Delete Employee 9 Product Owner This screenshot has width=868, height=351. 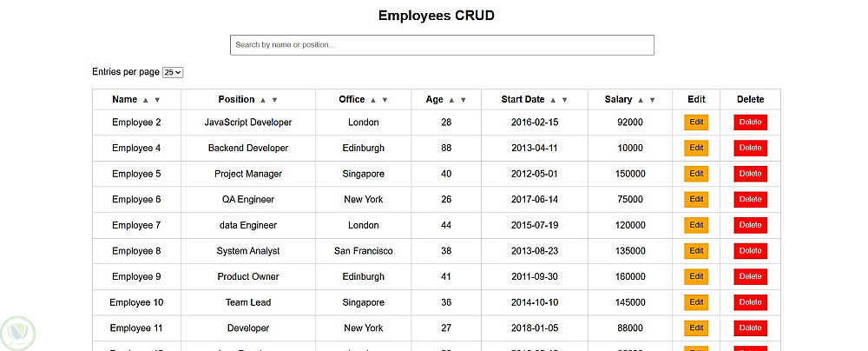(750, 277)
